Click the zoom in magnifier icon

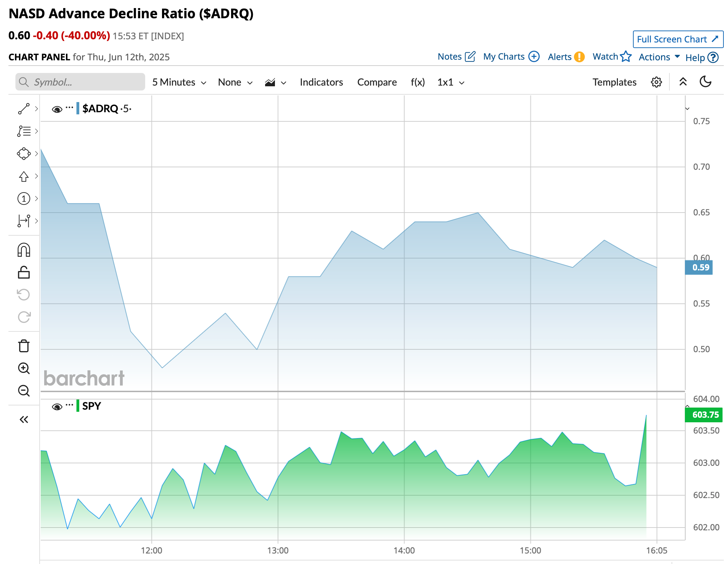[x=23, y=368]
